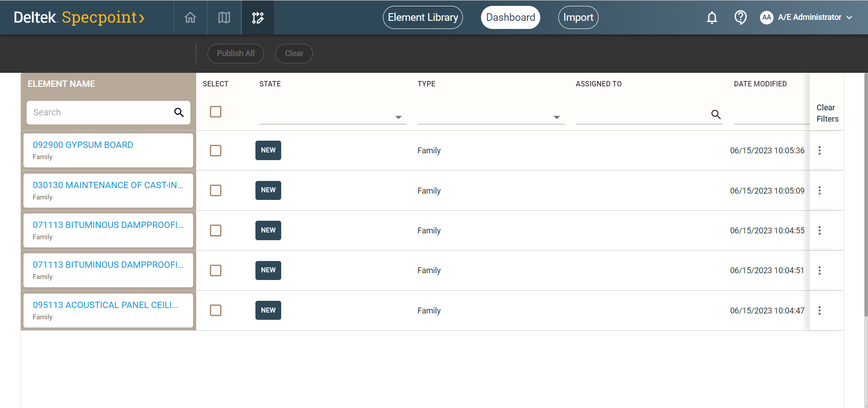Click the map/book icon in navigation bar
Screen dimensions: 868x408
pyautogui.click(x=224, y=18)
